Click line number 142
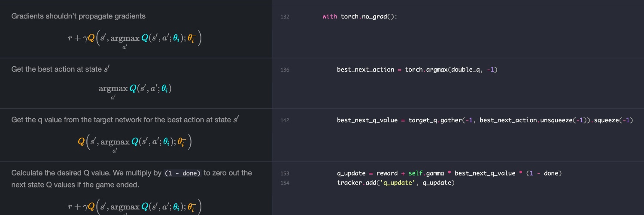This screenshot has height=215, width=644. [x=284, y=120]
